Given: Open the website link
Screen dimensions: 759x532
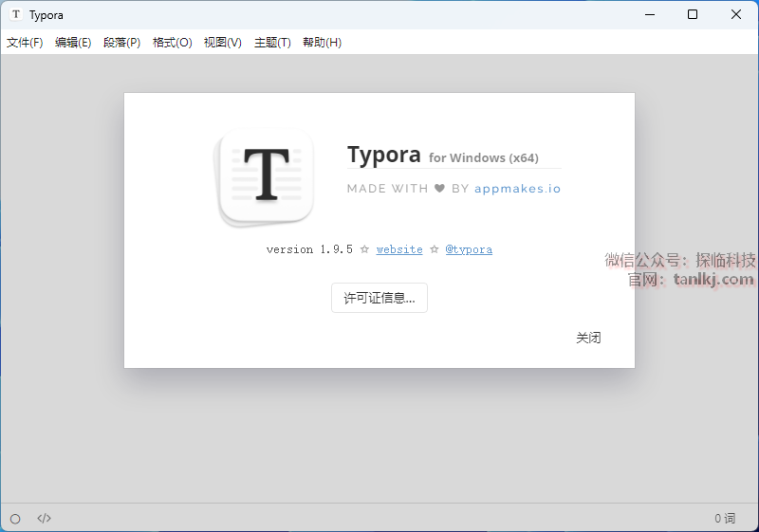Looking at the screenshot, I should [x=399, y=249].
